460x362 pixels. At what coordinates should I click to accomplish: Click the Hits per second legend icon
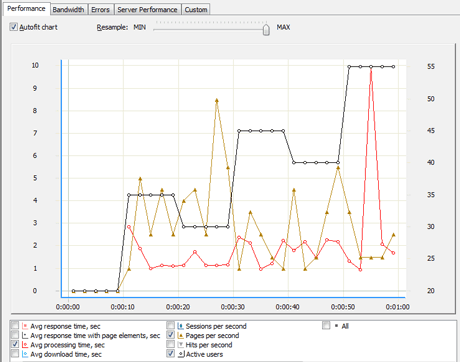click(180, 345)
